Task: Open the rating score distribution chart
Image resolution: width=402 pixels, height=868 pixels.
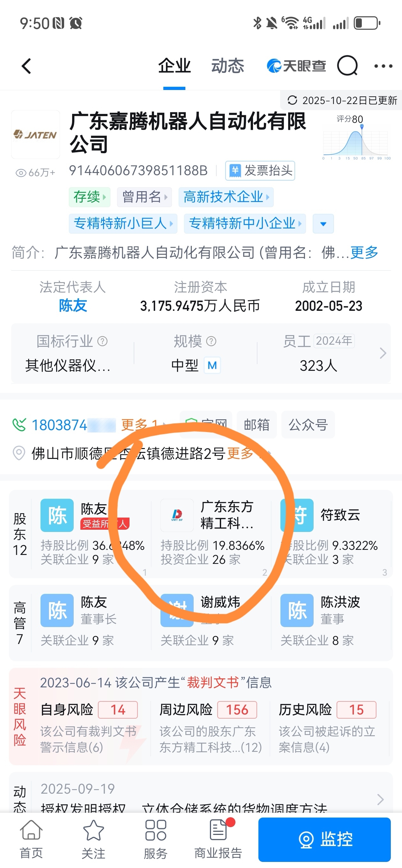Action: point(356,139)
